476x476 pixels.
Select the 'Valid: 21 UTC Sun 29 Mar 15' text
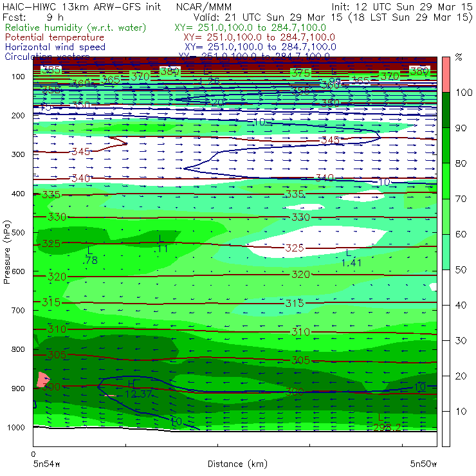[x=268, y=17]
